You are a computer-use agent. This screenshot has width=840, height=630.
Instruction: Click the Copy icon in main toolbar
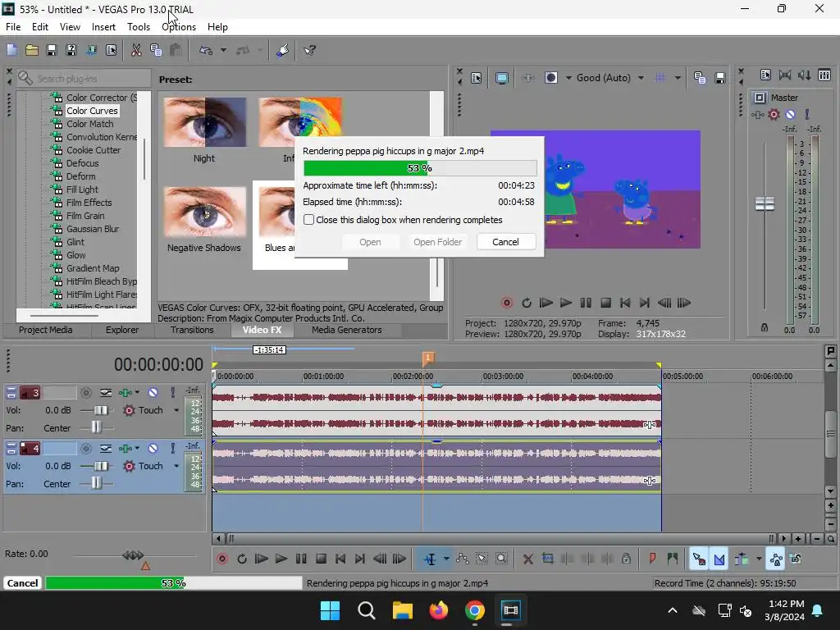point(156,50)
